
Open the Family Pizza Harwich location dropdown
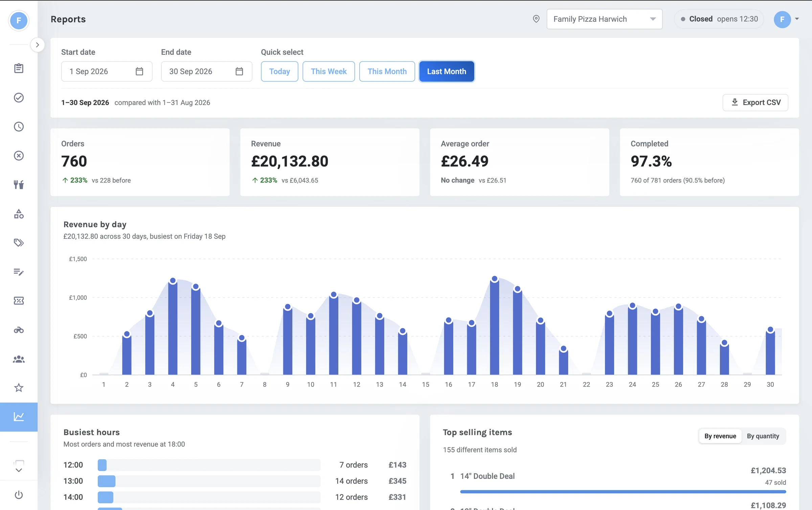pos(604,19)
